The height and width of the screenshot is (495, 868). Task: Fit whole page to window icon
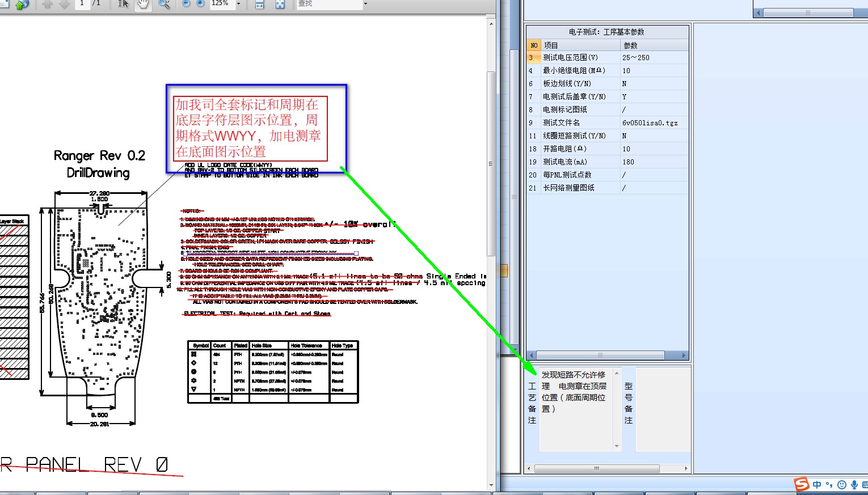click(x=280, y=4)
